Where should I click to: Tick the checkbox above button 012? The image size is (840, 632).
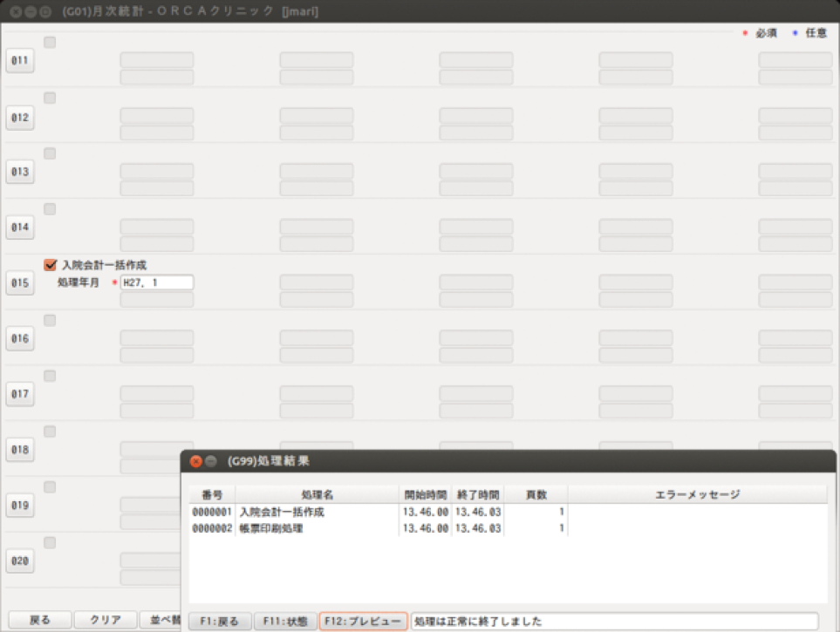coord(50,99)
